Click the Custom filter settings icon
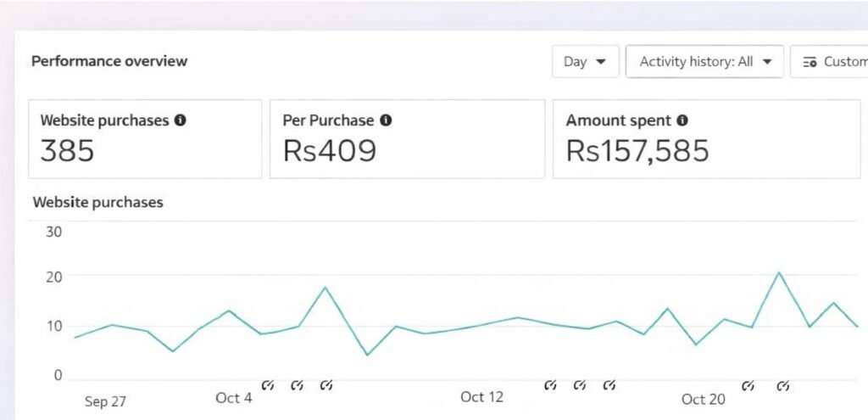 810,62
